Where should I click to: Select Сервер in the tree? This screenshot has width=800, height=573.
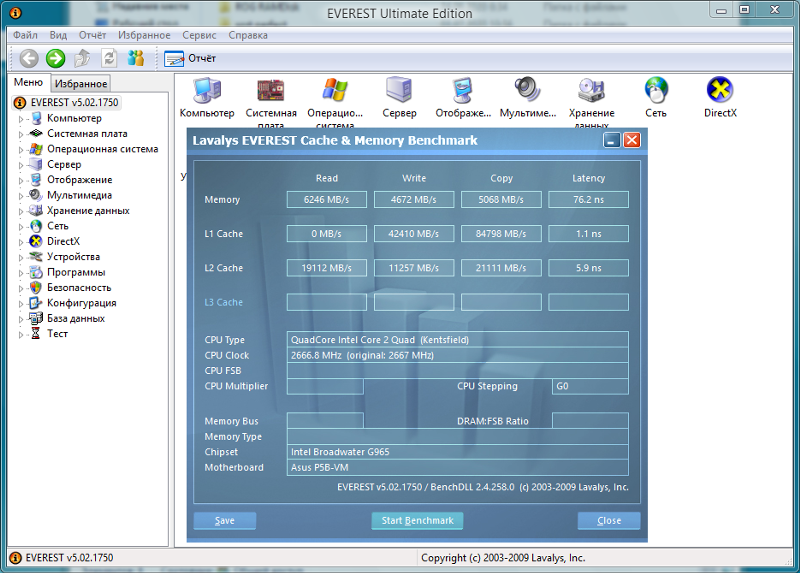pos(64,164)
